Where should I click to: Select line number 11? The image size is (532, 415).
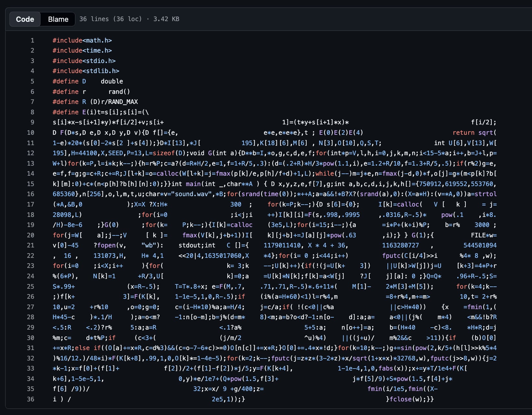tap(31, 143)
